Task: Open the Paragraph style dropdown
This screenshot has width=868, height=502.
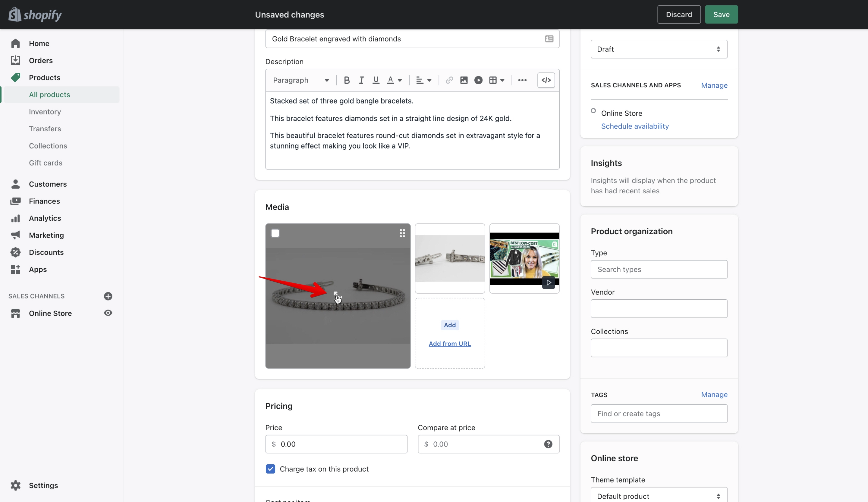Action: 301,80
